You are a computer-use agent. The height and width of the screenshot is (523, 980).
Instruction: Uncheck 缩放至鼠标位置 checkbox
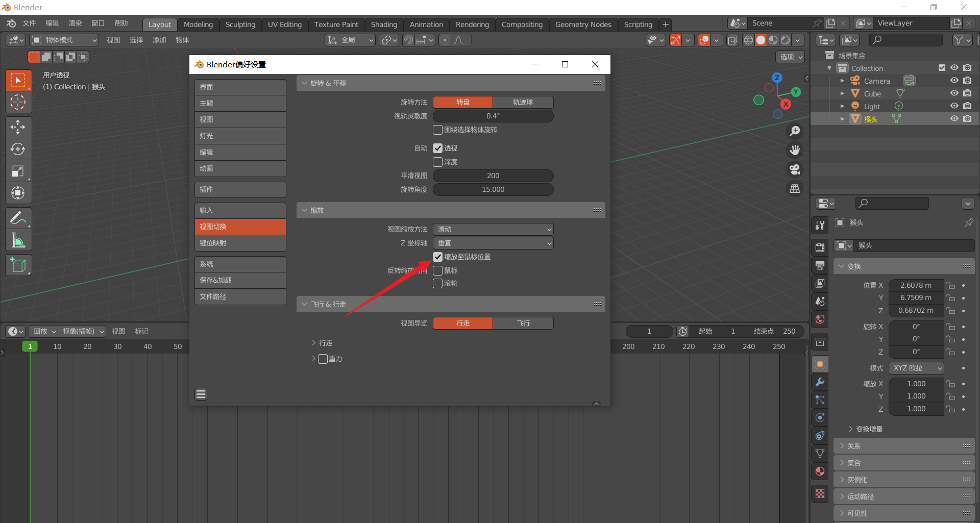pos(437,257)
